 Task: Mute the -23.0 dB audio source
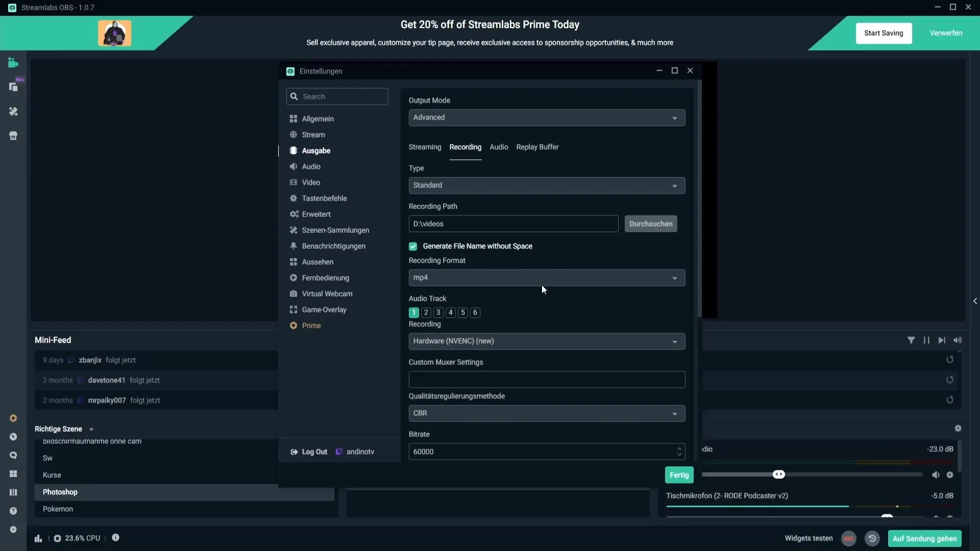click(936, 475)
